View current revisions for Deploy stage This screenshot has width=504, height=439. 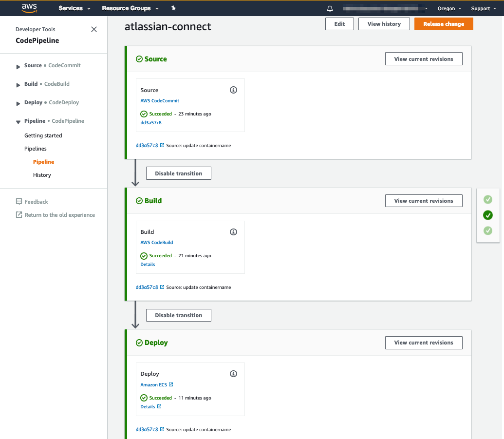point(424,343)
